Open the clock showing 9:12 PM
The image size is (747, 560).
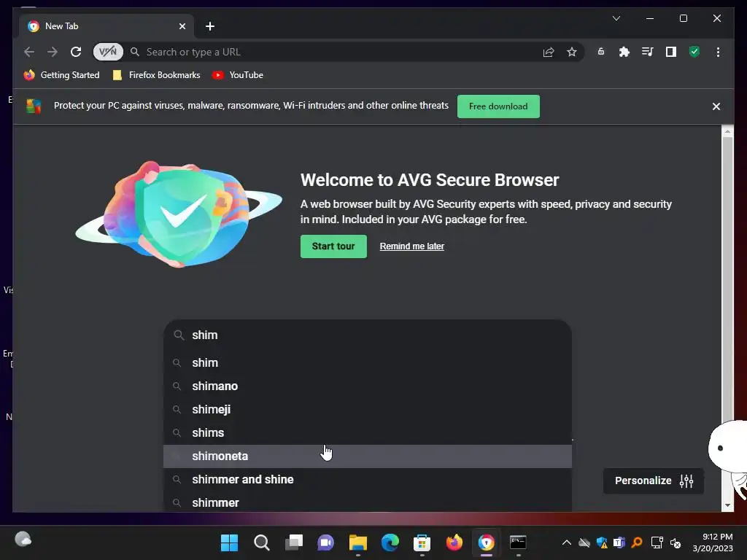[x=713, y=542]
